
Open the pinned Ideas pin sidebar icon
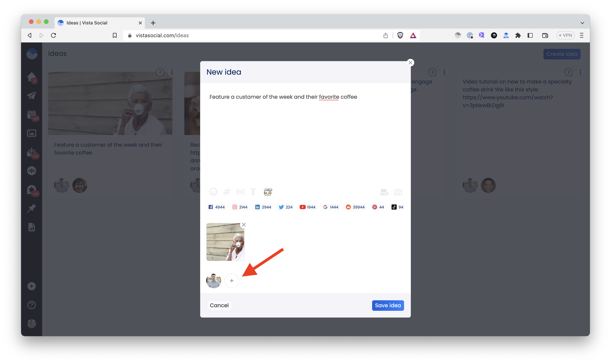pyautogui.click(x=32, y=209)
